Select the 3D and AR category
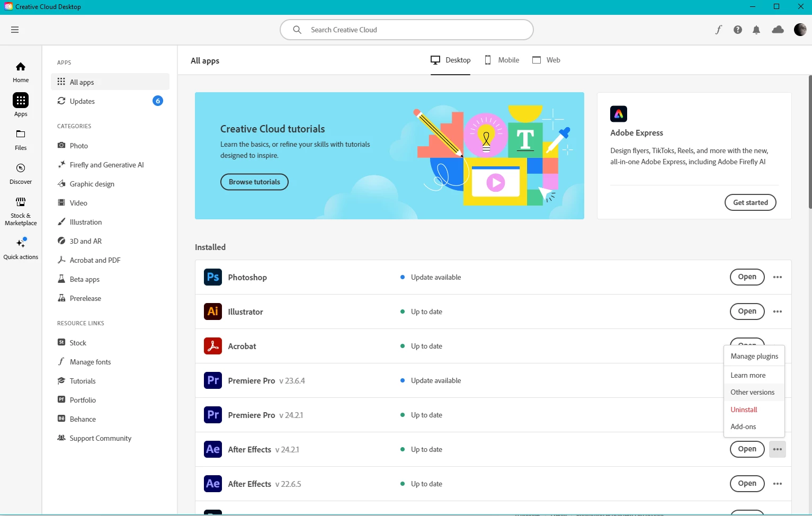 [110, 241]
